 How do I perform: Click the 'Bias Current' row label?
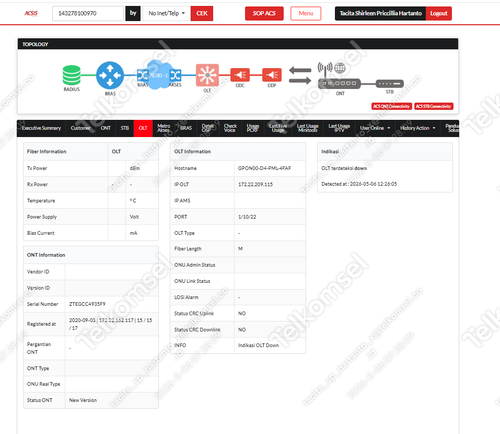point(41,233)
